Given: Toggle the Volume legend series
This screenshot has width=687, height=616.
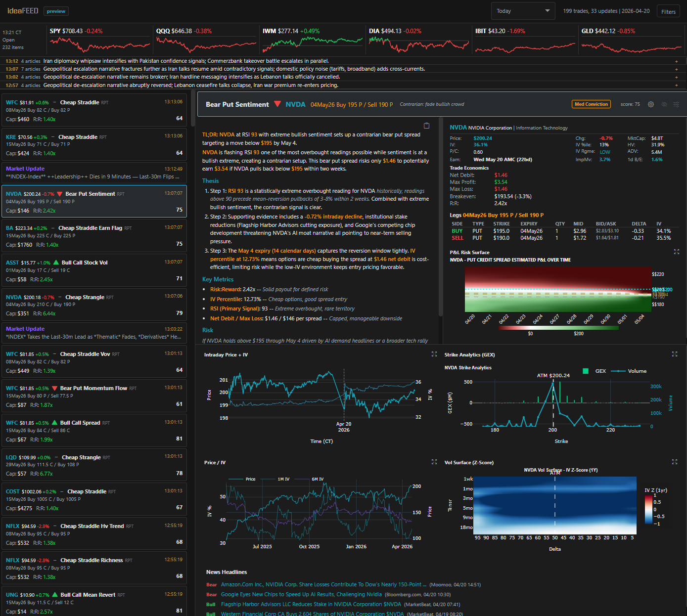Looking at the screenshot, I should [629, 371].
